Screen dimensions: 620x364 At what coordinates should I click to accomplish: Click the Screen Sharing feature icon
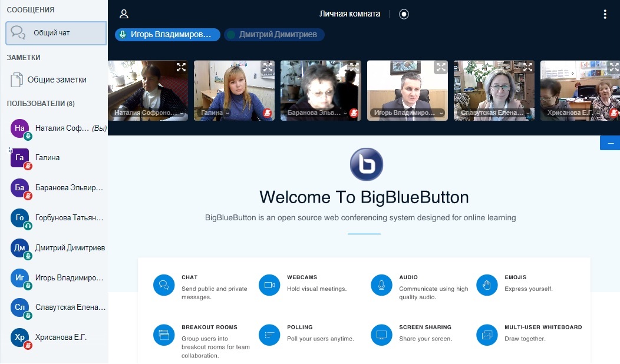coord(381,335)
